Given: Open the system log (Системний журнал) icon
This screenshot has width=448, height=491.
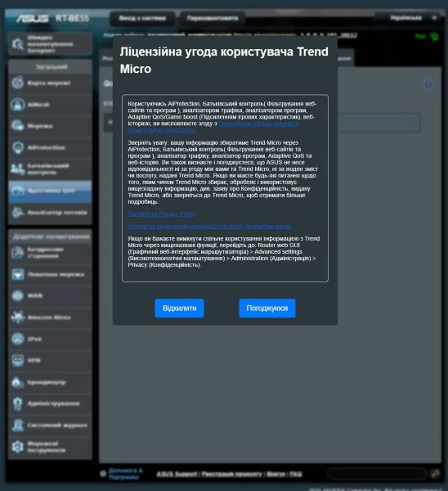Looking at the screenshot, I should coord(18,426).
